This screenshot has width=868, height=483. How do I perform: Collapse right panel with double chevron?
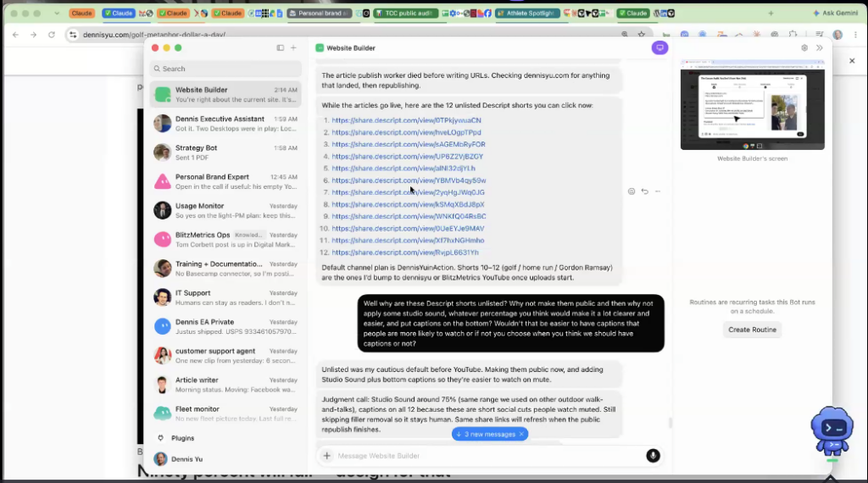click(820, 48)
